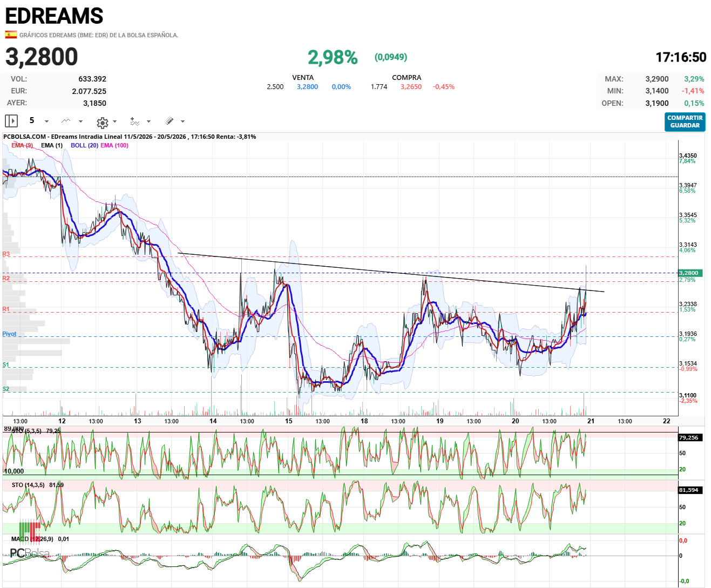Screen dimensions: 711x588
Task: Click the EMA (9) legend label
Action: (22, 145)
